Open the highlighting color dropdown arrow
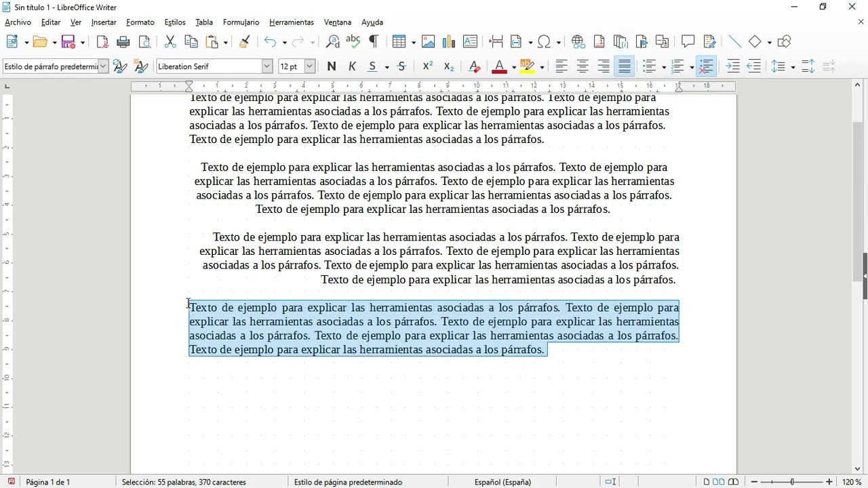 (x=542, y=67)
